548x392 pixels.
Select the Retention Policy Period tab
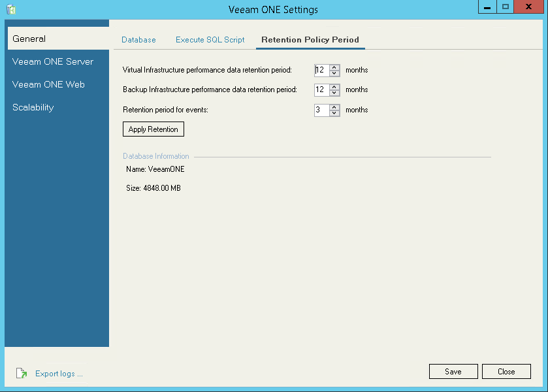point(310,39)
